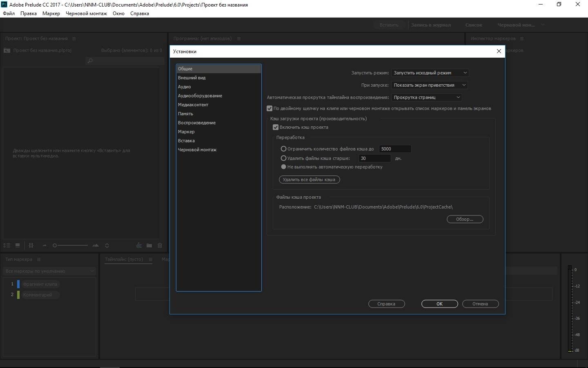Screen dimensions: 588x368
Task: Switch to Список workspace
Action: [x=474, y=25]
